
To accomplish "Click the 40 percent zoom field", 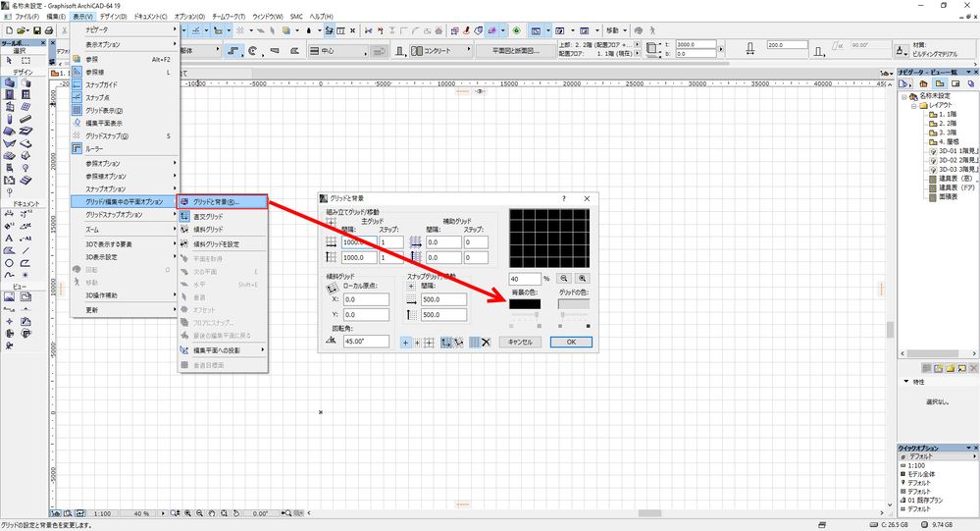I will (x=525, y=279).
